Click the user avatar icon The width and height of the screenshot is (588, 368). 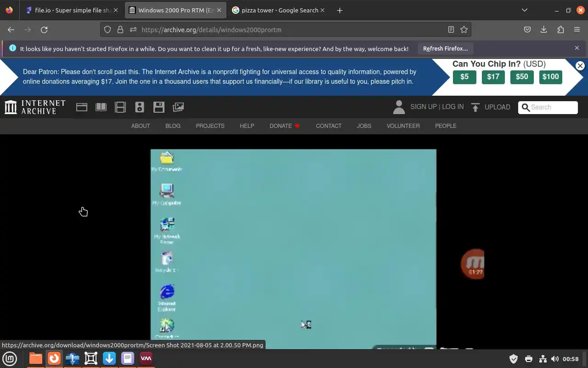(x=399, y=107)
